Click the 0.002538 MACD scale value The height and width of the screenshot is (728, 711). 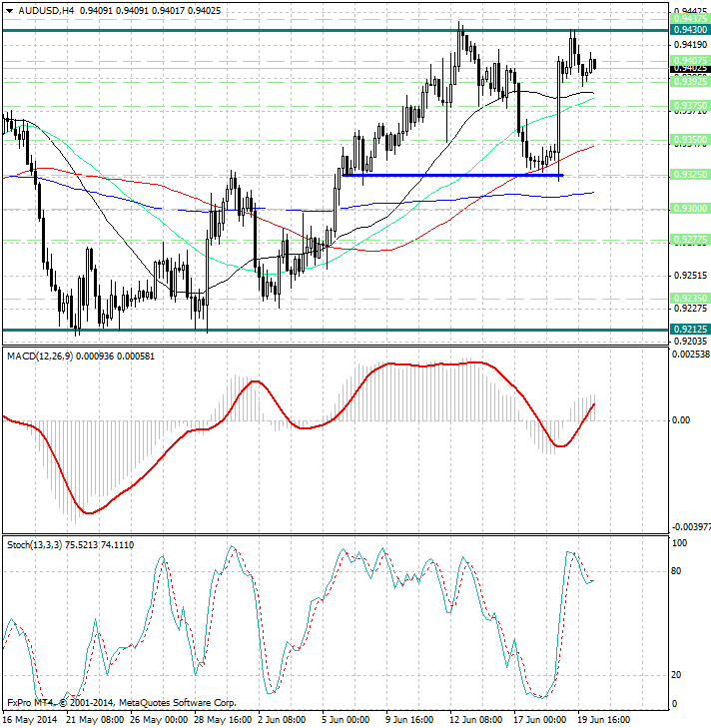pyautogui.click(x=691, y=355)
